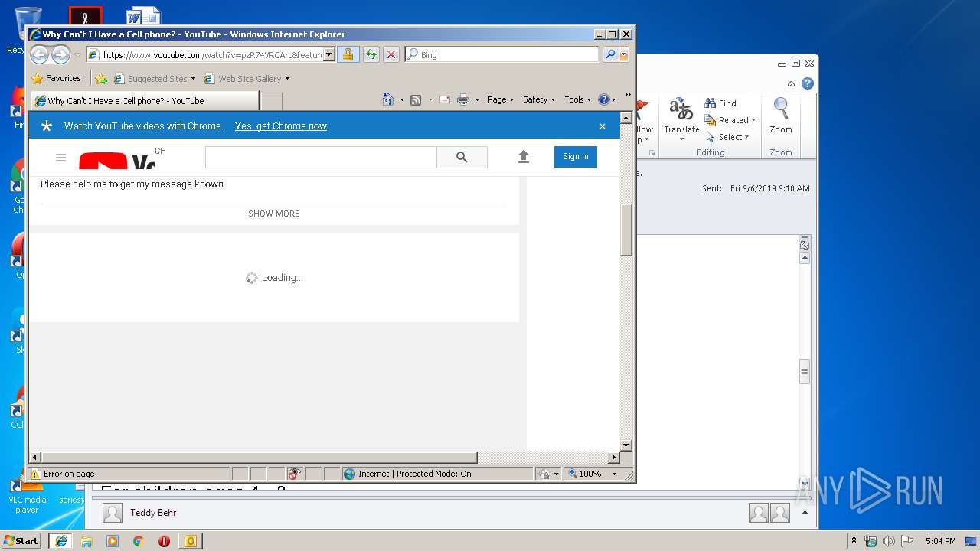Expand the hidden command bar chevron
Screen dimensions: 980x551
627,96
